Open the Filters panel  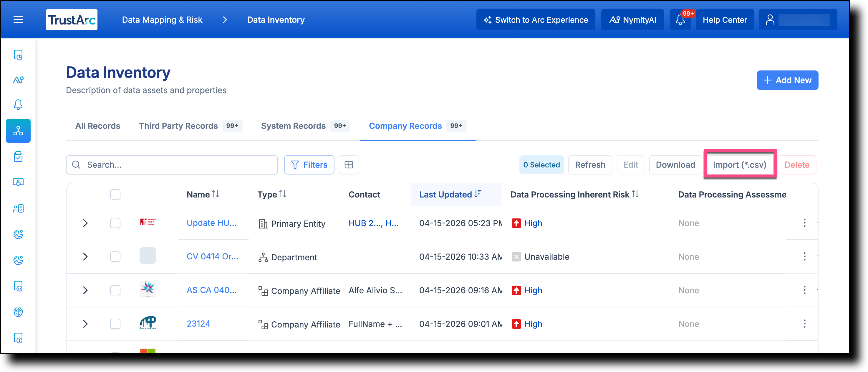click(309, 164)
